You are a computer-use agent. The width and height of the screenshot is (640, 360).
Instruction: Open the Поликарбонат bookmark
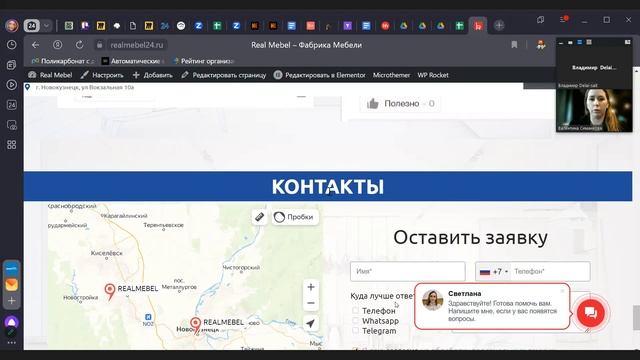(x=63, y=61)
